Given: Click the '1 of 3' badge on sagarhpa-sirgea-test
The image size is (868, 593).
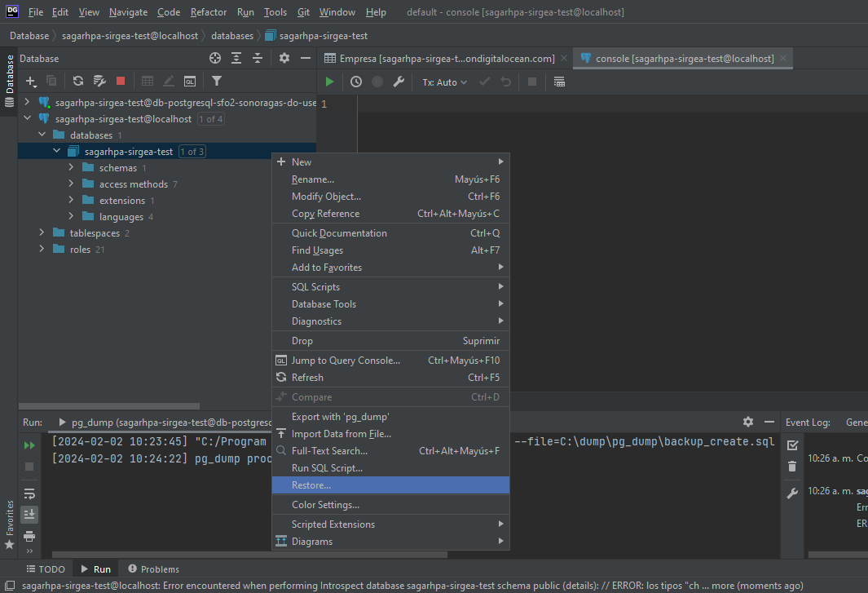Looking at the screenshot, I should pos(192,151).
